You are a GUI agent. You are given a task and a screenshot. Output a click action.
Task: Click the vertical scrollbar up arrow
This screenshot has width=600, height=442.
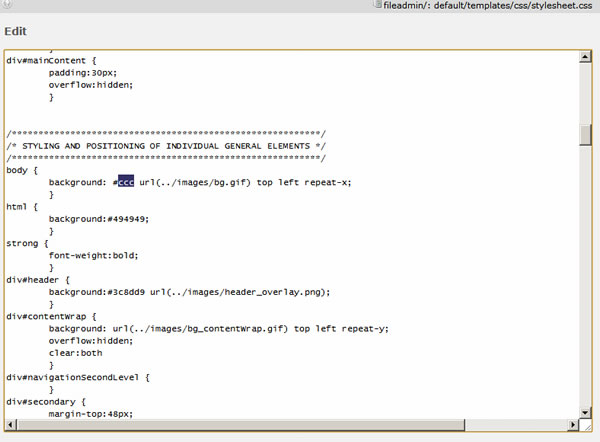click(585, 58)
